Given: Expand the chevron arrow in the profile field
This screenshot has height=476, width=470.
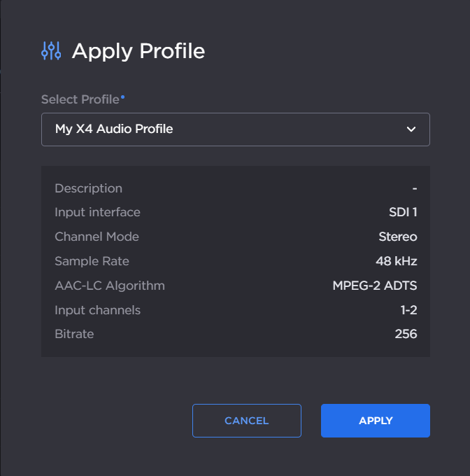Looking at the screenshot, I should 411,129.
